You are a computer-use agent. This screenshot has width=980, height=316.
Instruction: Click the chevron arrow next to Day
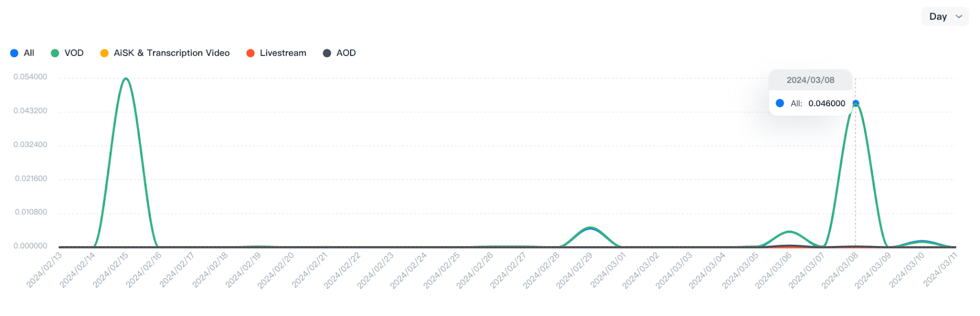959,17
